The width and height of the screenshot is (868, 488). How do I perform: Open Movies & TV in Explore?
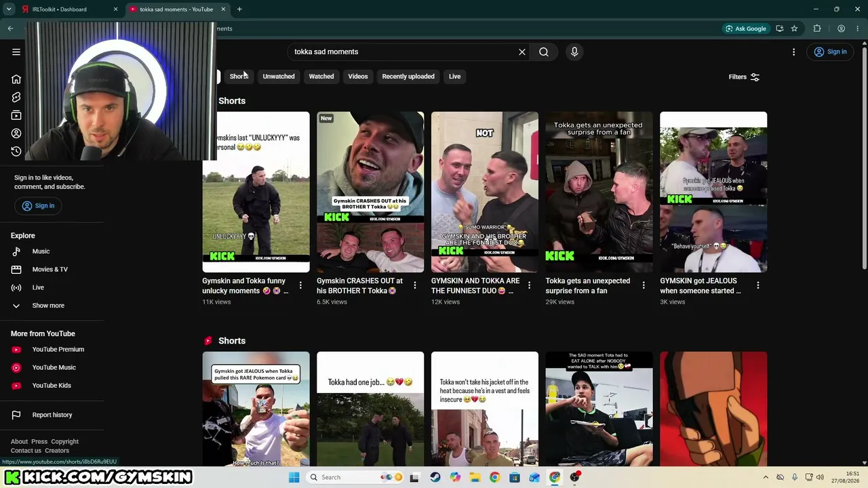tap(52, 269)
